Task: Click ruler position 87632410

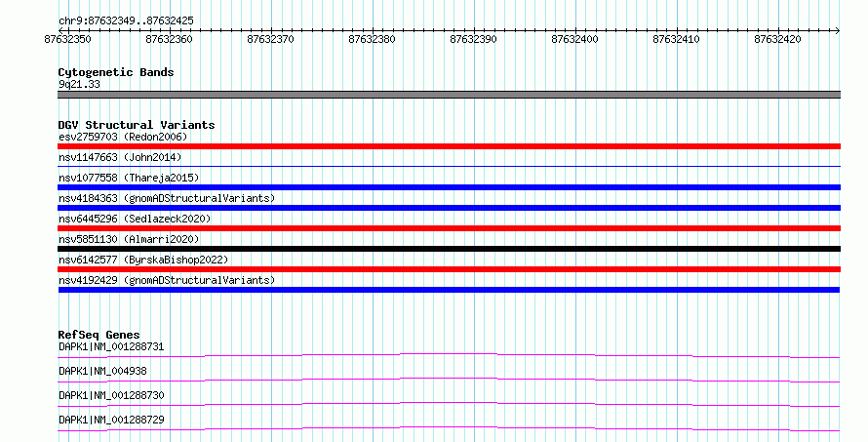Action: coord(676,39)
